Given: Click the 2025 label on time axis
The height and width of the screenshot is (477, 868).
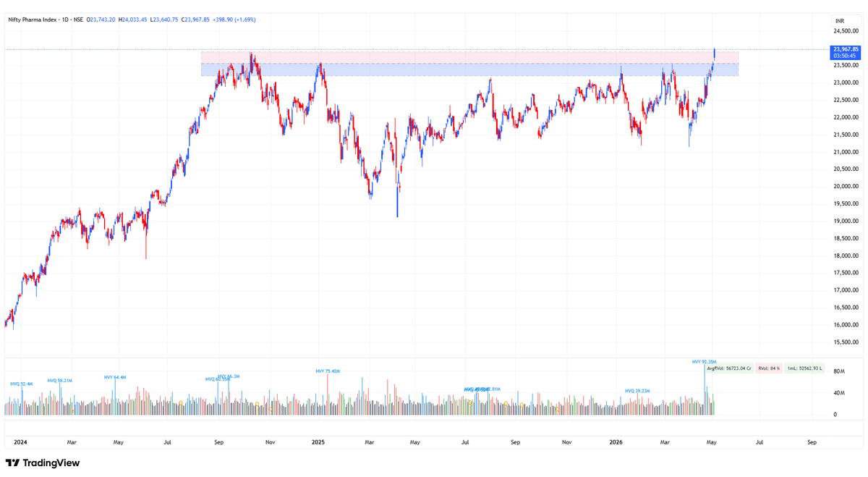Looking at the screenshot, I should point(318,442).
